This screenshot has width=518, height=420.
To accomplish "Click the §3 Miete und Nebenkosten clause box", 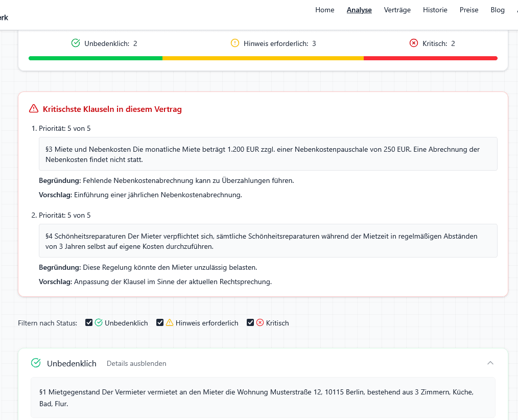I will pyautogui.click(x=268, y=154).
